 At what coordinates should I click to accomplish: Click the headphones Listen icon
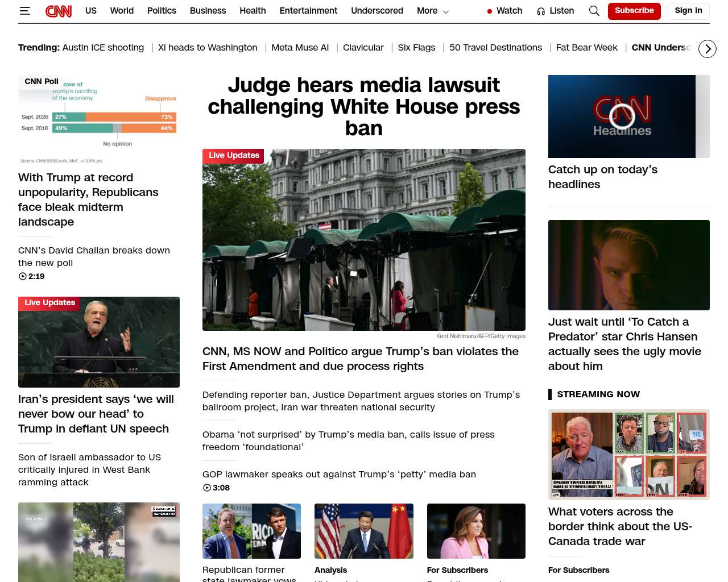pyautogui.click(x=541, y=11)
